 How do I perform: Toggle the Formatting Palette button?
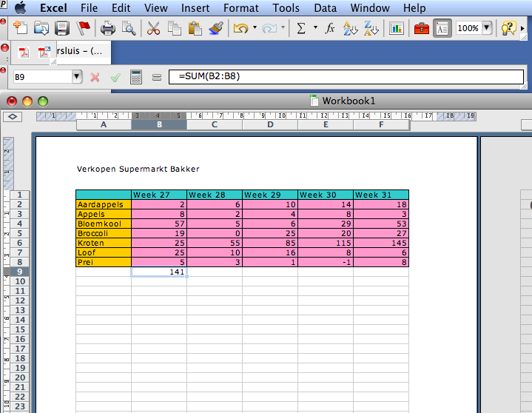click(x=442, y=28)
